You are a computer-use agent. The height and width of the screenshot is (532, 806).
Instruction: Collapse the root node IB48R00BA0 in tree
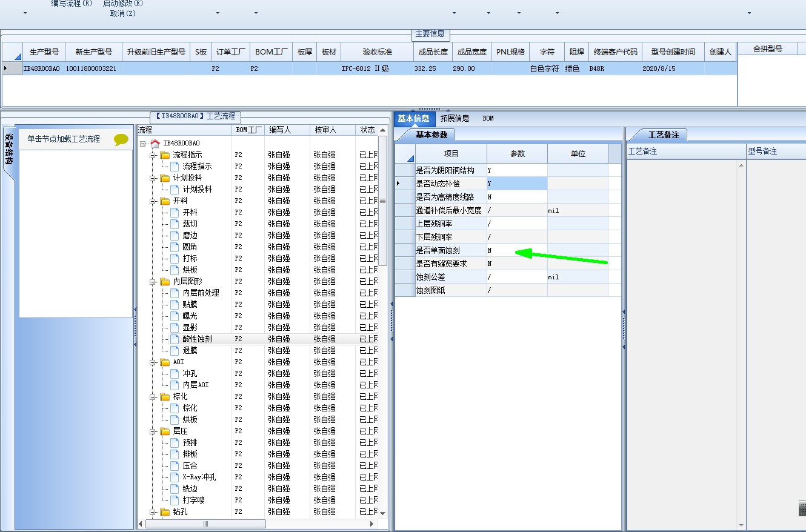(143, 143)
